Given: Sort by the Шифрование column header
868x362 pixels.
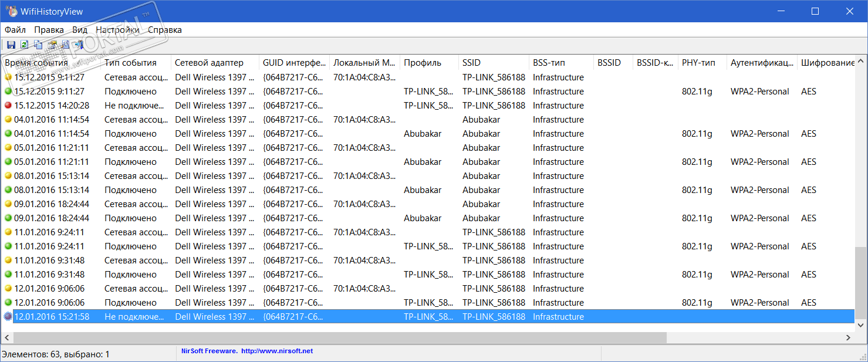Looking at the screenshot, I should 826,63.
